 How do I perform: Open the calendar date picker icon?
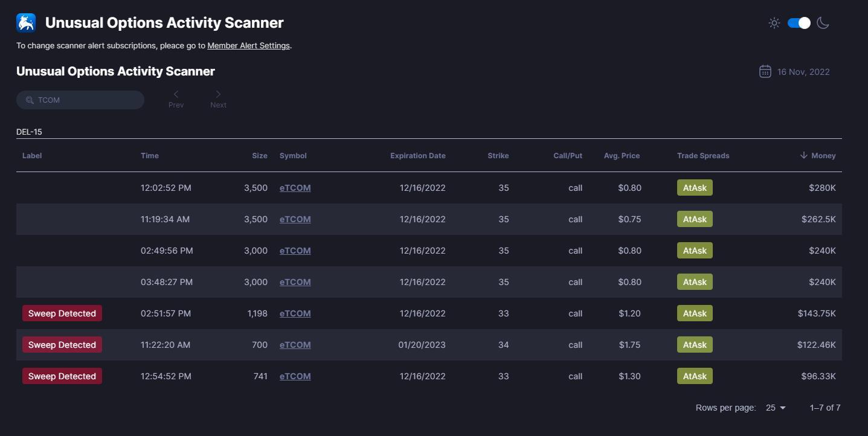pos(765,71)
